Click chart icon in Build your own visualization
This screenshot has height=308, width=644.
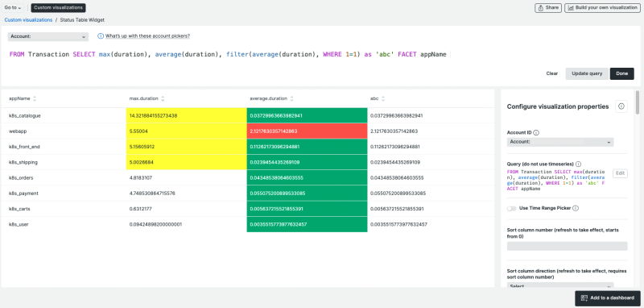point(571,7)
